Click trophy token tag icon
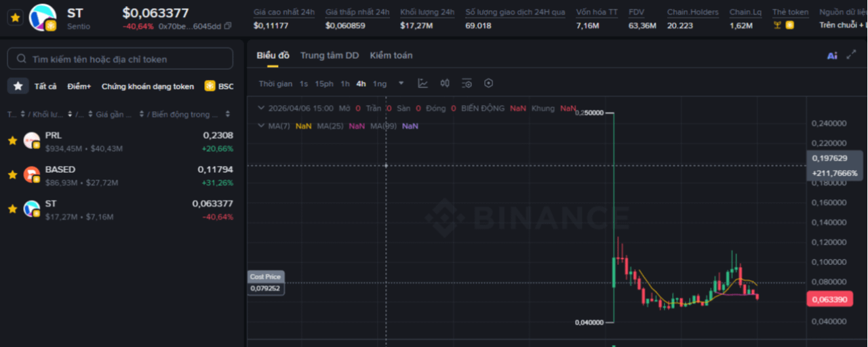Viewport: 868px width, 347px height. pos(777,25)
